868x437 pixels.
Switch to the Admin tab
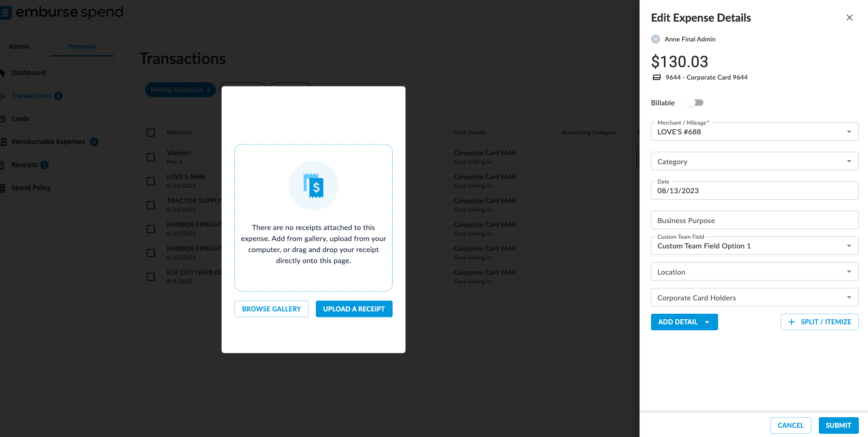pos(19,46)
